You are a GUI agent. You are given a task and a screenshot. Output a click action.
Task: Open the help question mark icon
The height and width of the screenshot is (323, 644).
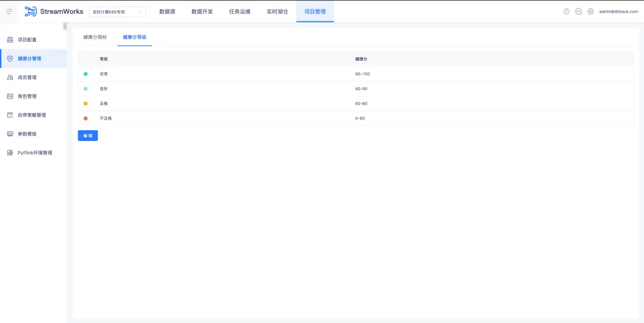pos(566,11)
